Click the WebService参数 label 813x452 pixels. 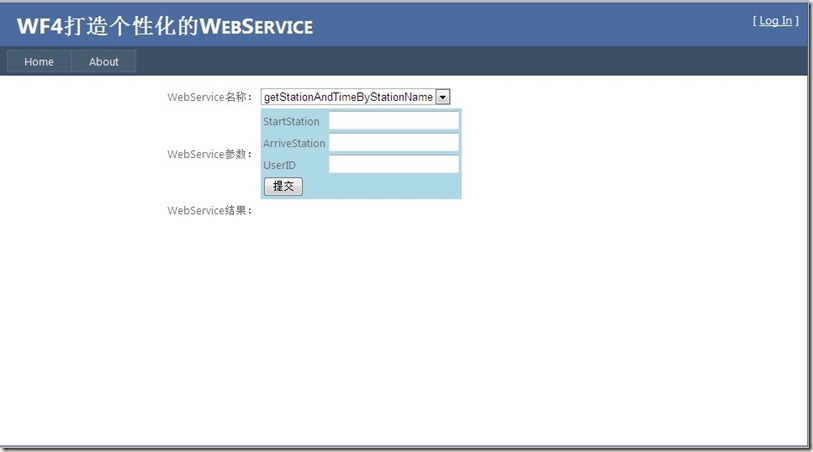click(x=209, y=154)
